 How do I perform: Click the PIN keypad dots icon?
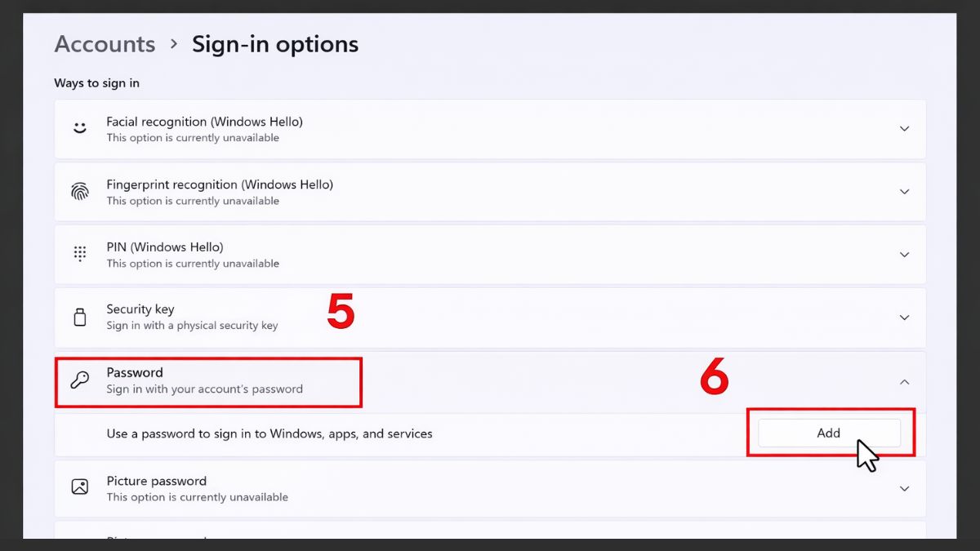[79, 253]
